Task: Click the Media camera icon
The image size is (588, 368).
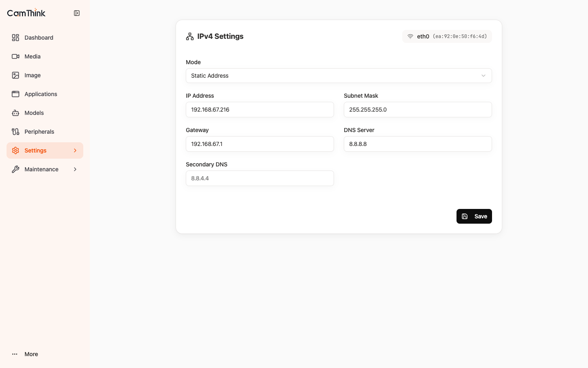Action: point(16,56)
